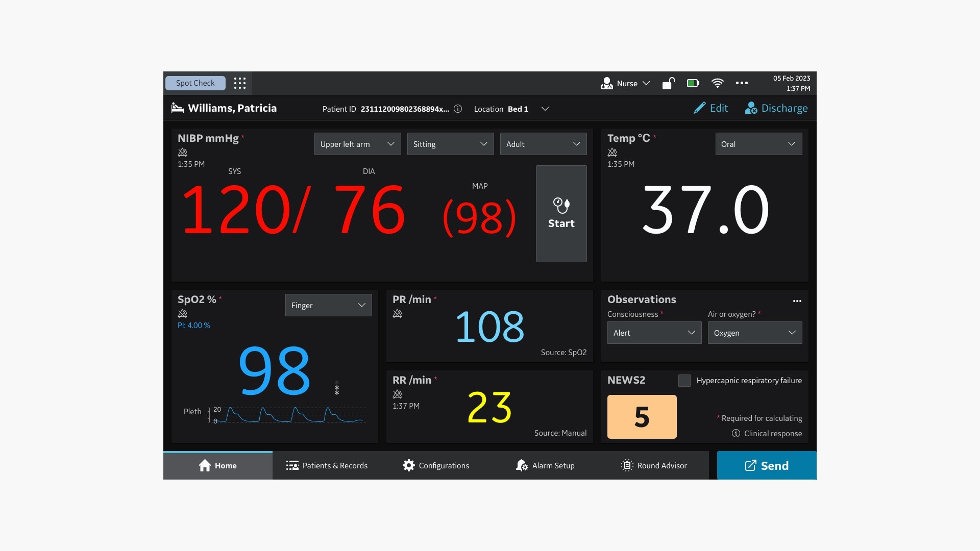Open the Sitting position dropdown
Viewport: 980px width, 551px height.
pos(450,144)
